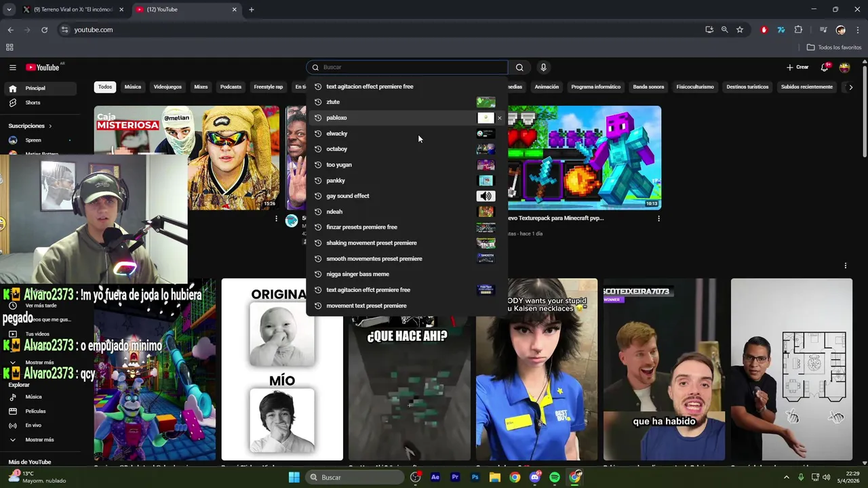
Task: Start voice search with the microphone
Action: point(543,67)
